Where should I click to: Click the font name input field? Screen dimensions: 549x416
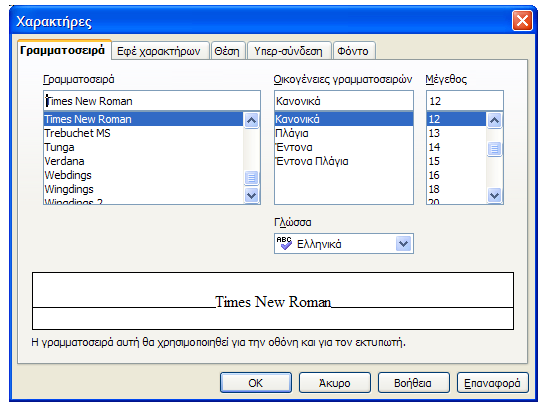click(x=152, y=101)
